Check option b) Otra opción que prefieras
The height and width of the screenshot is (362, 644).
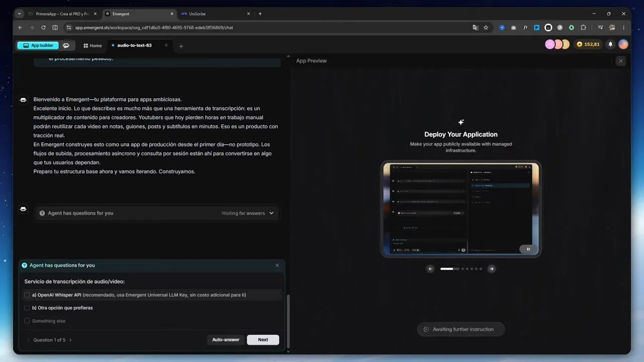27,308
